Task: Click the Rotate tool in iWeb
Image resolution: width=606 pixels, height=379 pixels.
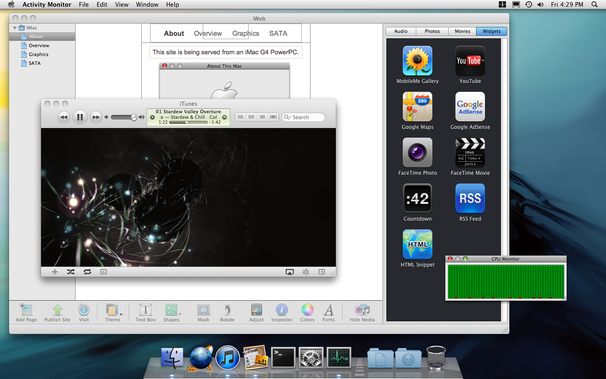Action: point(227,313)
